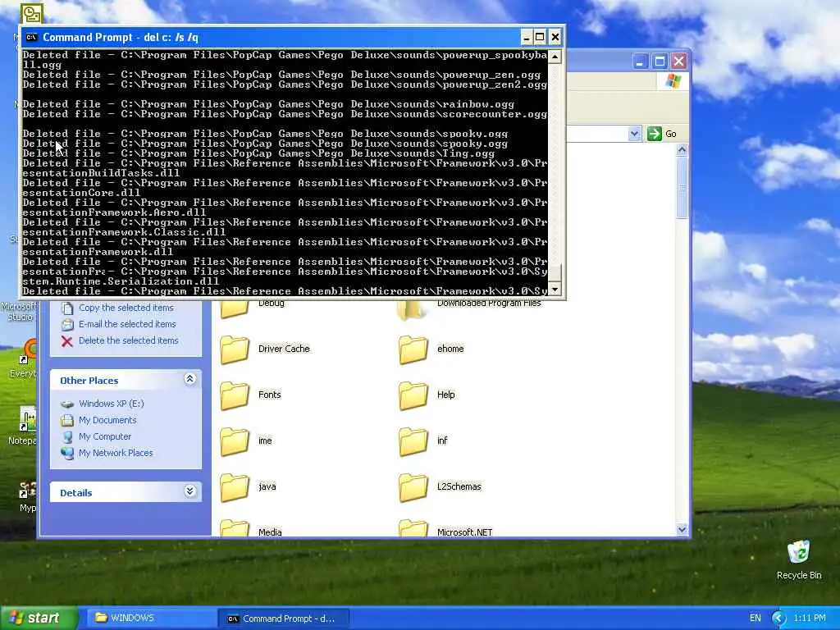This screenshot has width=840, height=630.
Task: Click the Command Prompt title bar icon
Action: pos(32,37)
